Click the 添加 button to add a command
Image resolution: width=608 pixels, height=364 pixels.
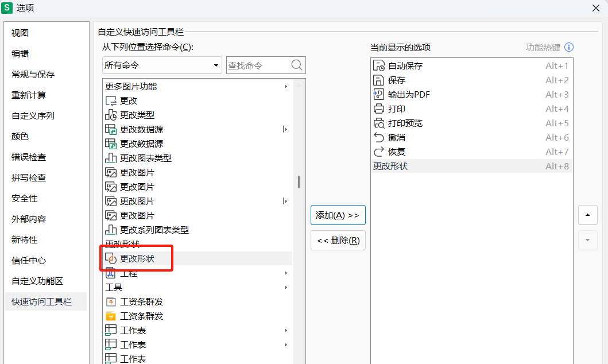click(338, 215)
